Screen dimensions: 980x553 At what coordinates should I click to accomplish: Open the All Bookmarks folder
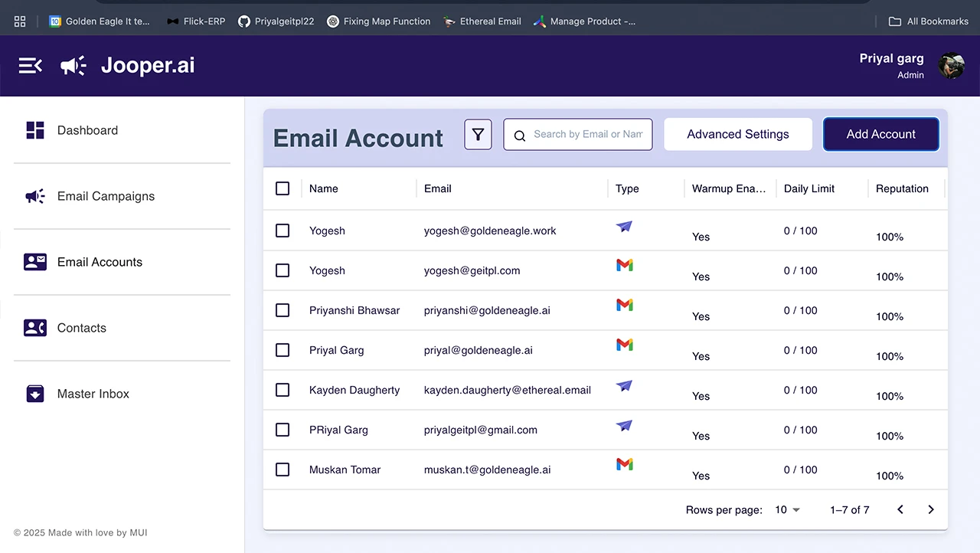click(x=928, y=21)
